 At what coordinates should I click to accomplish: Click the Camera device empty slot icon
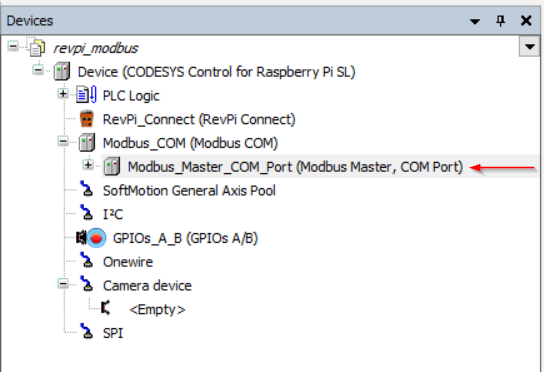click(106, 309)
